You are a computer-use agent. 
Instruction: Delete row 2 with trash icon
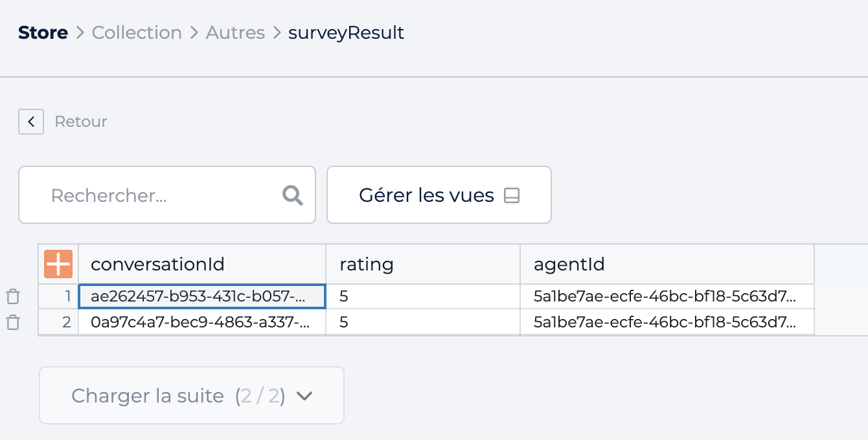13,322
